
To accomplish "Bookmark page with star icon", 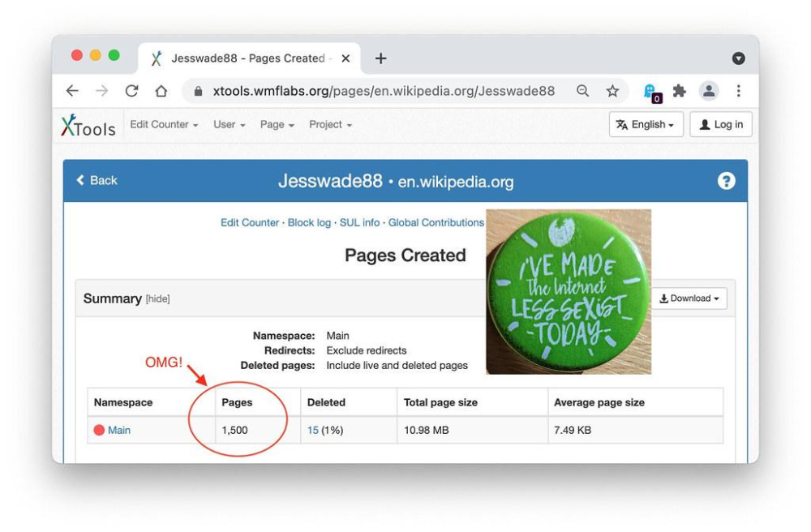I will pos(612,92).
